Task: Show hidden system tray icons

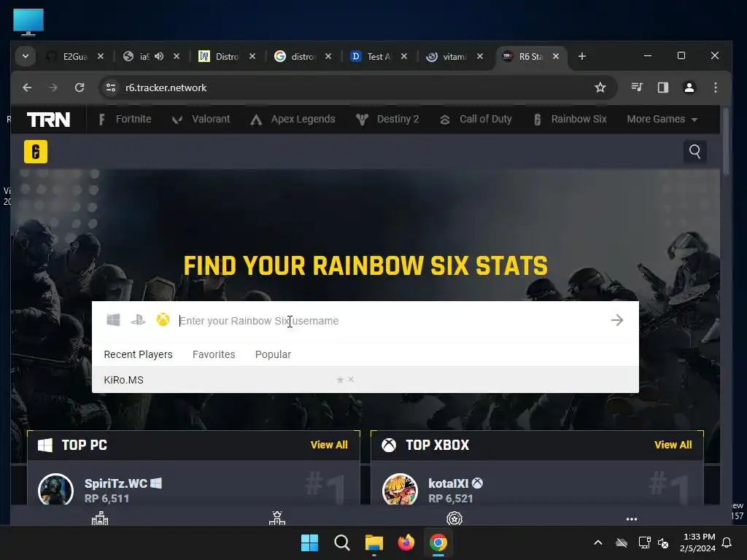Action: pos(598,542)
